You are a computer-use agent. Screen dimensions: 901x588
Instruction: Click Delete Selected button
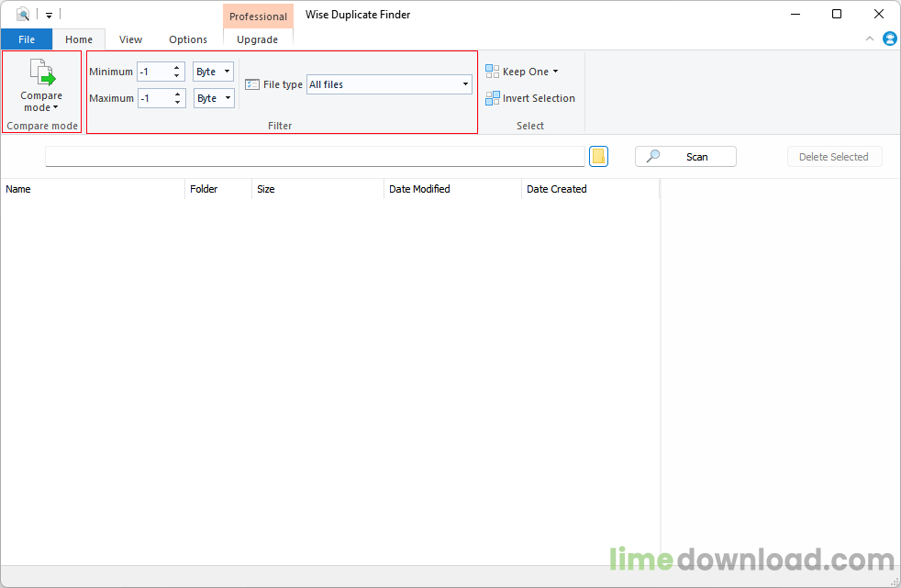tap(834, 157)
